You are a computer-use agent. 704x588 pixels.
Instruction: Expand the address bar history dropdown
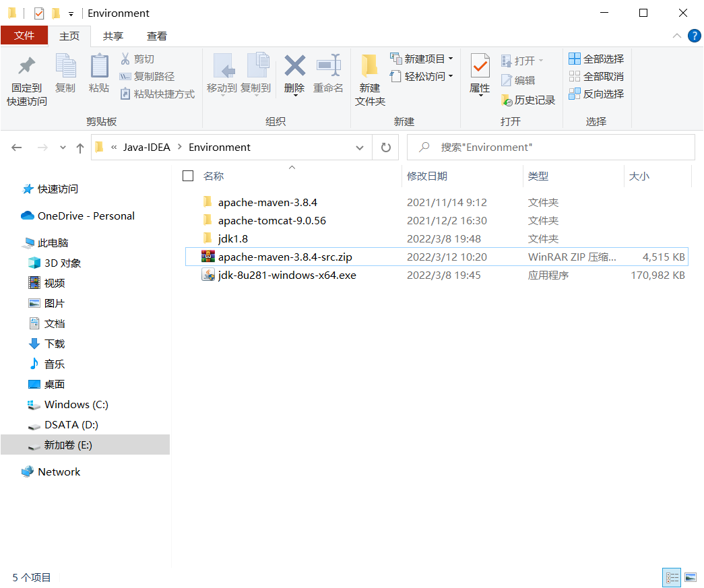click(x=360, y=147)
